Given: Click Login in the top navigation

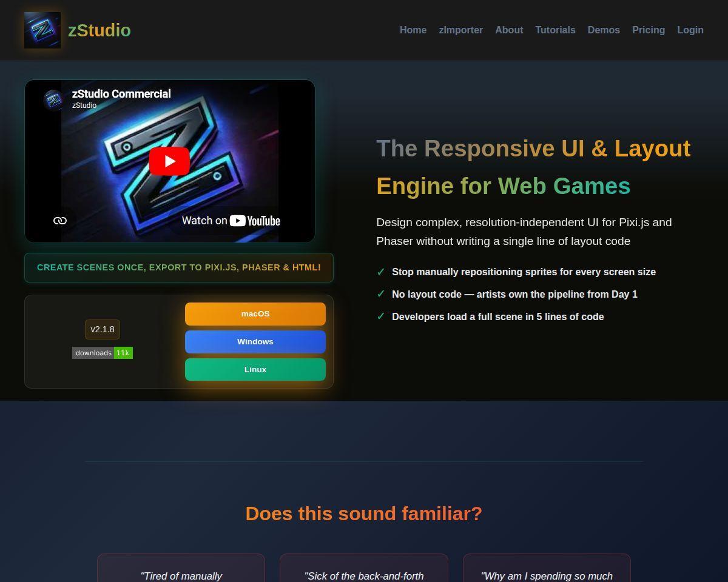Looking at the screenshot, I should tap(690, 30).
